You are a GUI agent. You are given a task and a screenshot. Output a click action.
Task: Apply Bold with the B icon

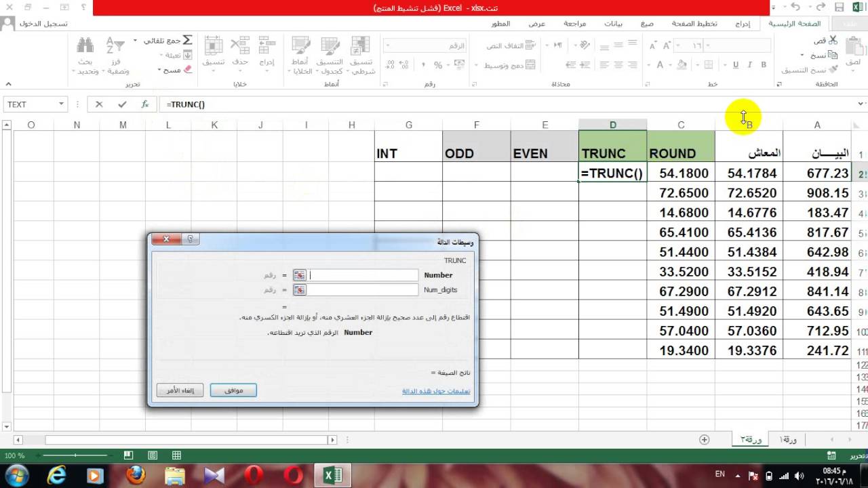point(764,65)
